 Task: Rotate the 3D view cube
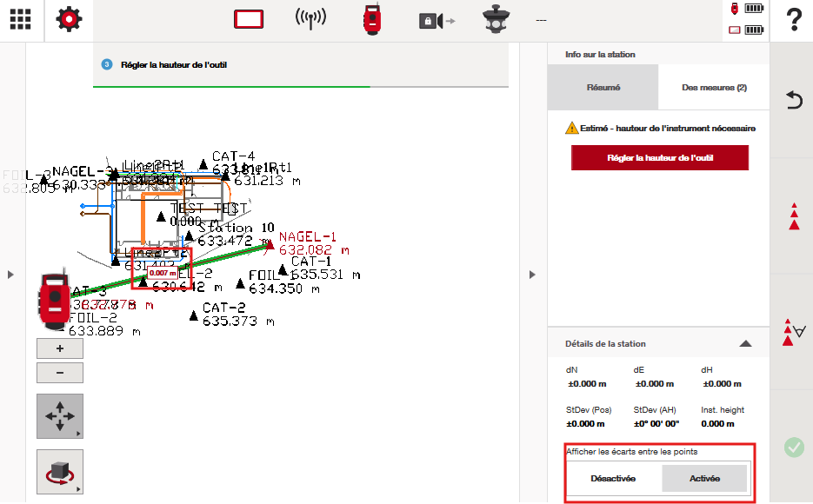pyautogui.click(x=60, y=471)
